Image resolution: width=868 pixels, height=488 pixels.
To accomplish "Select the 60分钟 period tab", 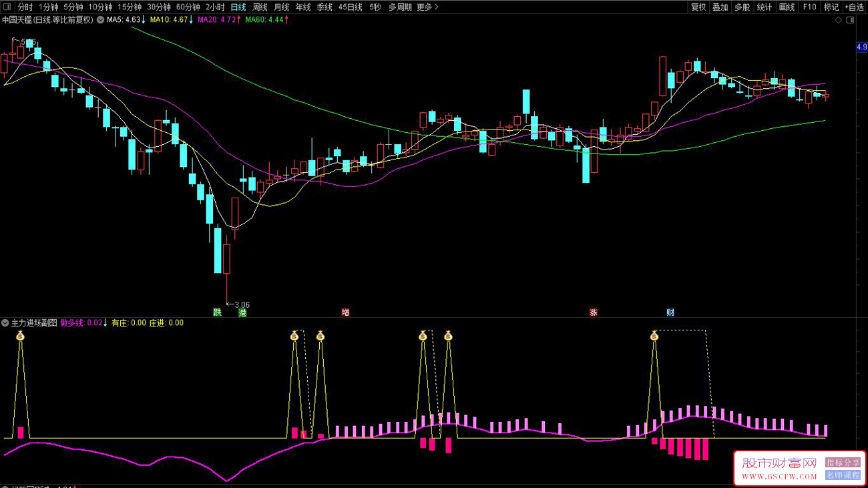I will (x=188, y=7).
